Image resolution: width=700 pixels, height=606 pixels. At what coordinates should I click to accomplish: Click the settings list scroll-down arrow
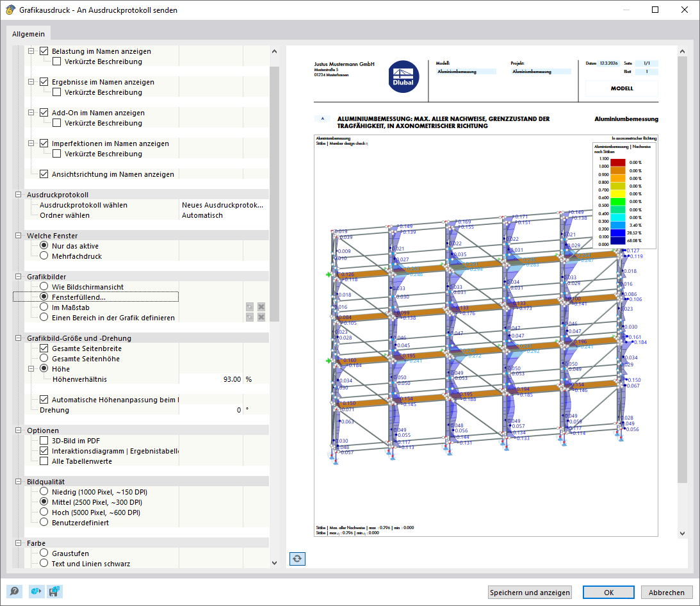point(274,563)
